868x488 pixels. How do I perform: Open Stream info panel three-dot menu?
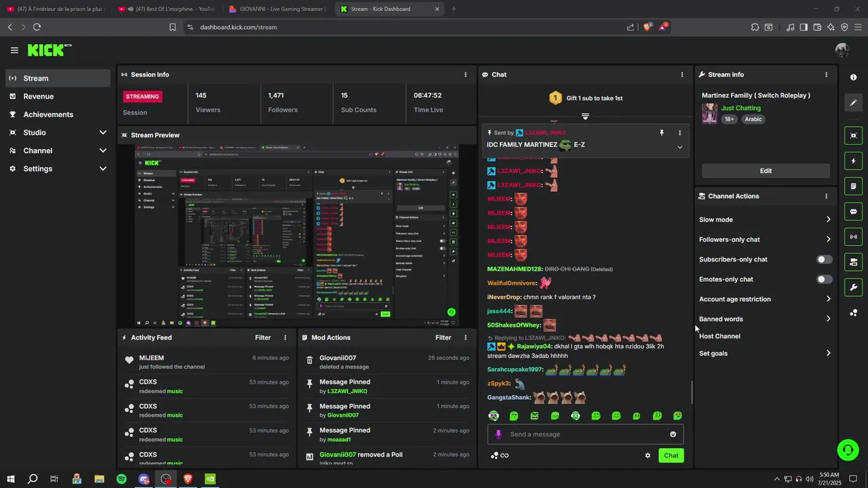(x=826, y=75)
